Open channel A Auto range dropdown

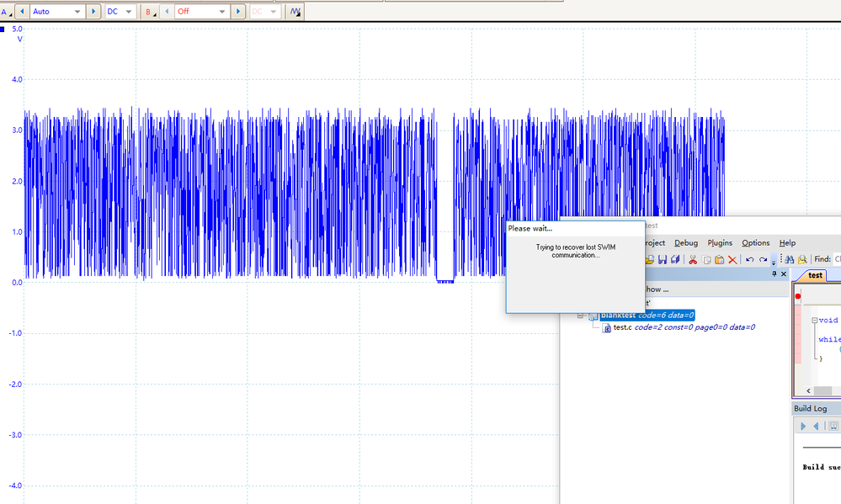tap(57, 11)
